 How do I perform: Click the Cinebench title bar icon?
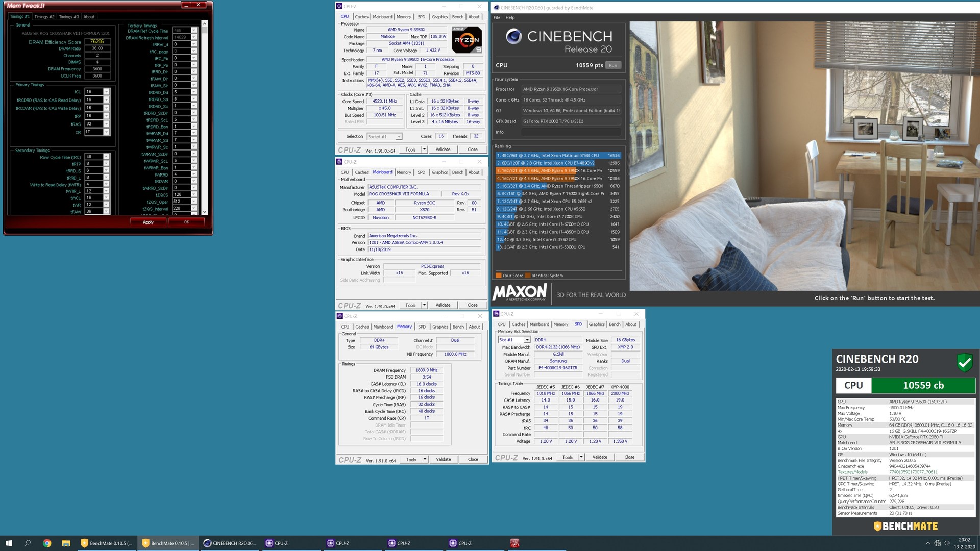497,8
